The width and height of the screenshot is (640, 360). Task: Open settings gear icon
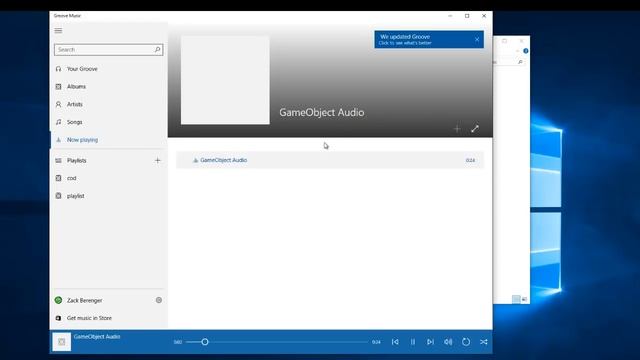[159, 300]
